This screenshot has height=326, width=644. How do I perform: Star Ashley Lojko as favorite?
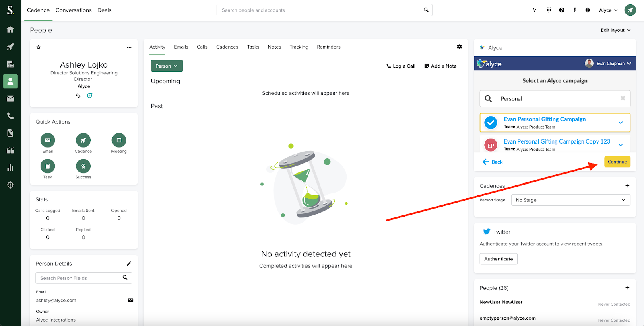[39, 47]
